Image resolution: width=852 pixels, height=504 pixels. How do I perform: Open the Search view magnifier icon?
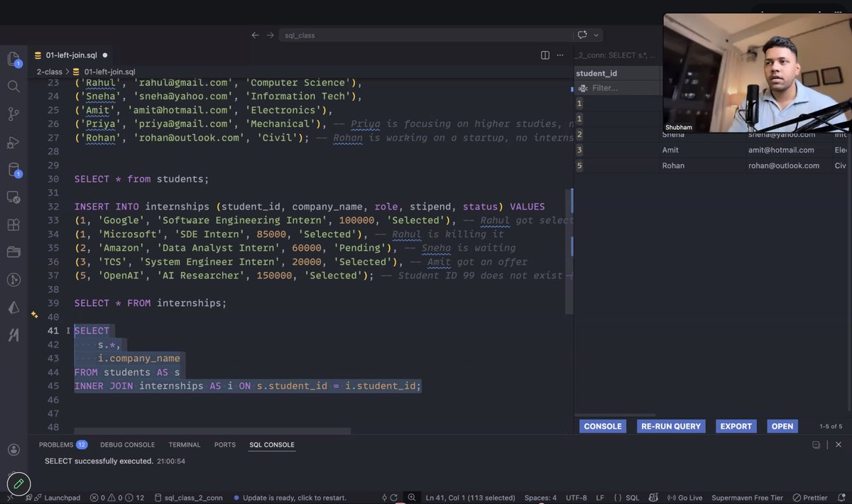(13, 86)
